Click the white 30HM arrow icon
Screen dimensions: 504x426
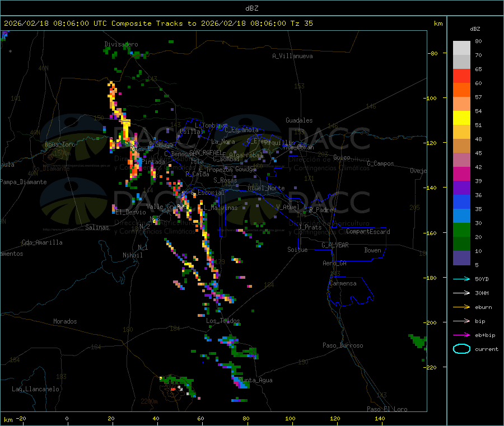tap(461, 293)
